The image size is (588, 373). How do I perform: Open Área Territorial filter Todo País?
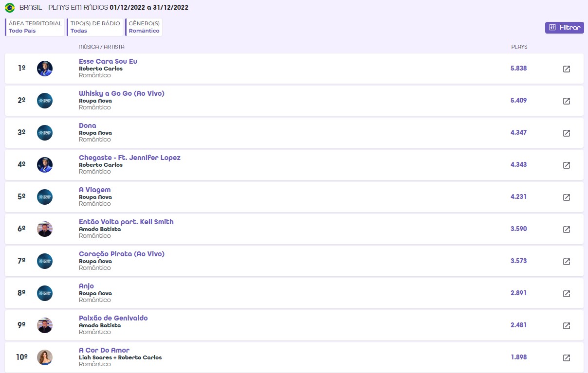tap(35, 27)
